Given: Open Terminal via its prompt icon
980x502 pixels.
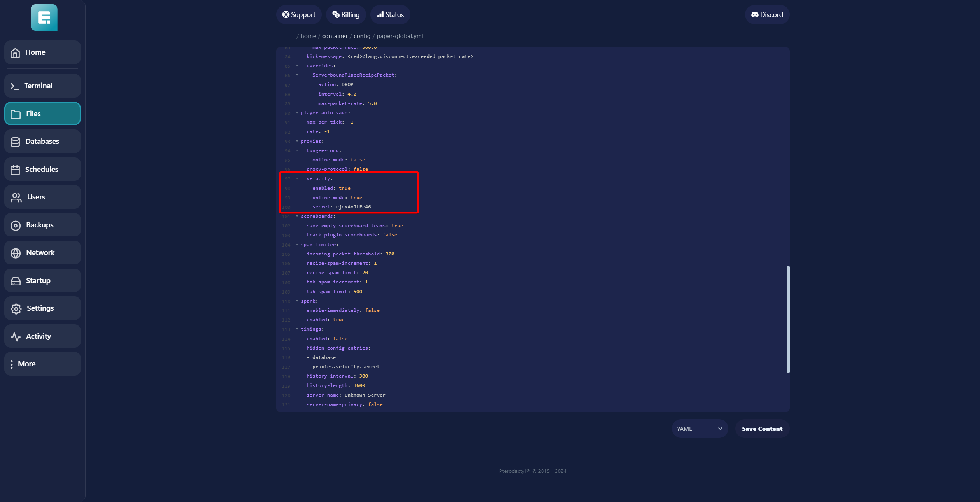Looking at the screenshot, I should [x=14, y=86].
